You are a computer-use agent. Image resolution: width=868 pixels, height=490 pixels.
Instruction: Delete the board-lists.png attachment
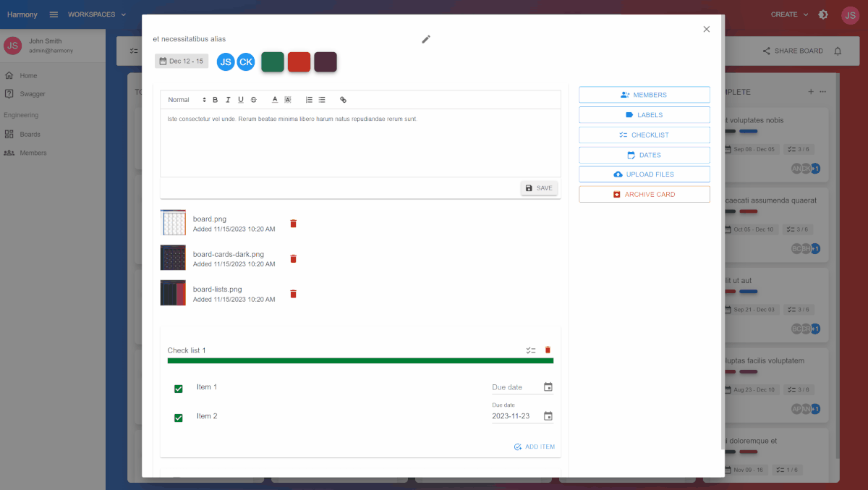coord(293,294)
